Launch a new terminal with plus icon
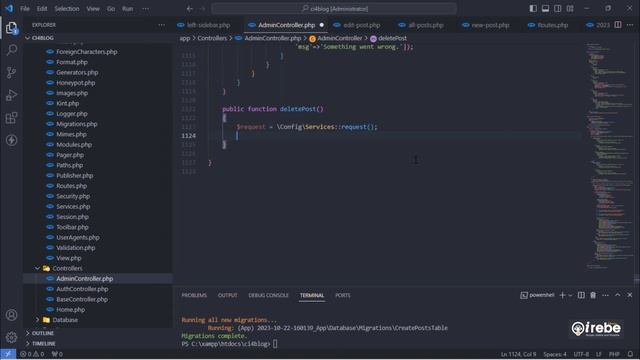The image size is (640, 360). [x=562, y=295]
